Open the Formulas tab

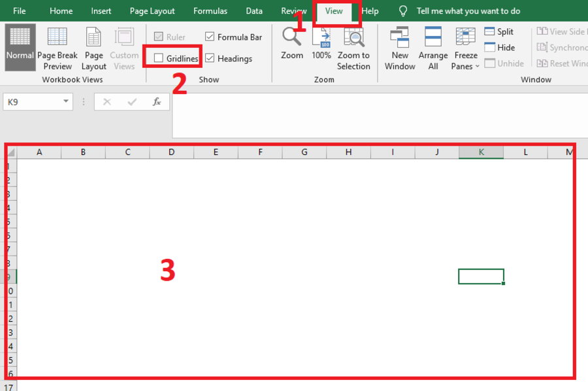click(210, 11)
